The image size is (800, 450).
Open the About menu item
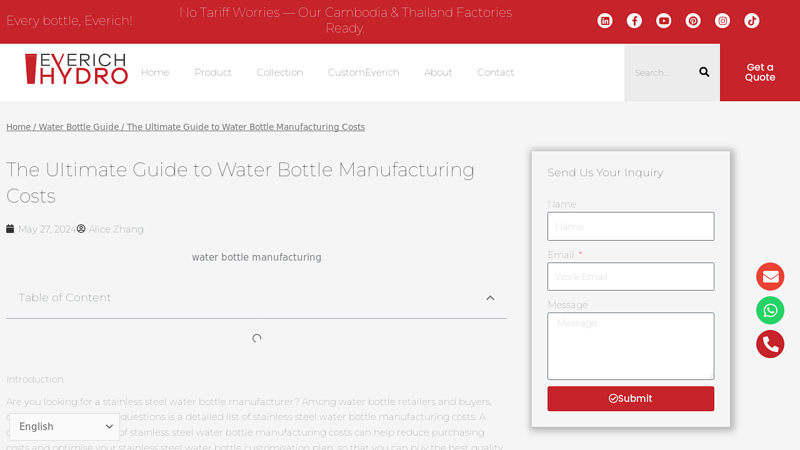438,72
